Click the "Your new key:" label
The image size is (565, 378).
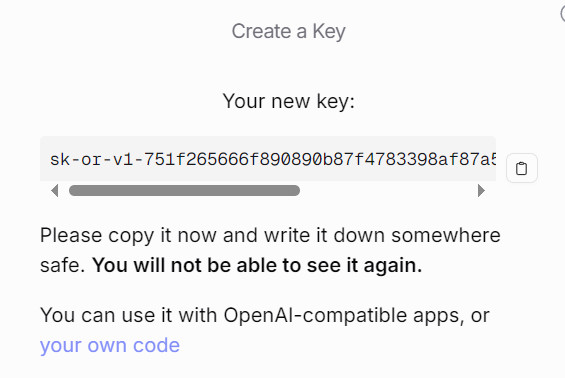click(x=288, y=101)
